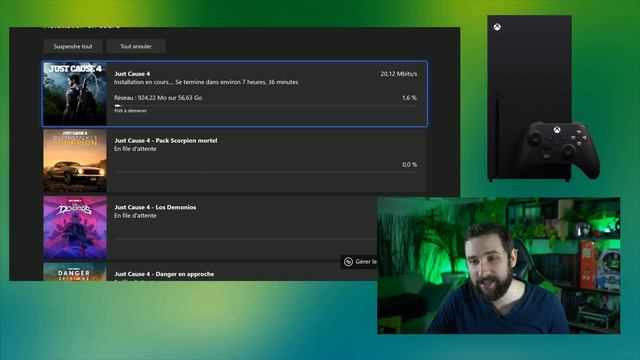Click the Pack Scorpion mortel progress bar
The height and width of the screenshot is (360, 640).
[266, 172]
